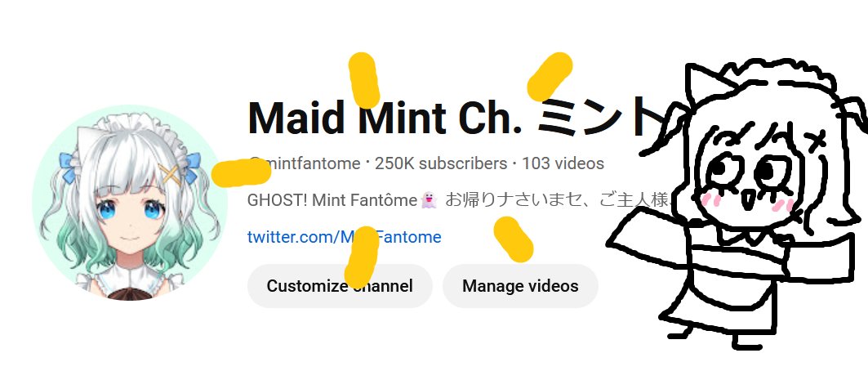Screen dimensions: 868x380
Task: Click the Japanese greeting text in description
Action: click(558, 199)
